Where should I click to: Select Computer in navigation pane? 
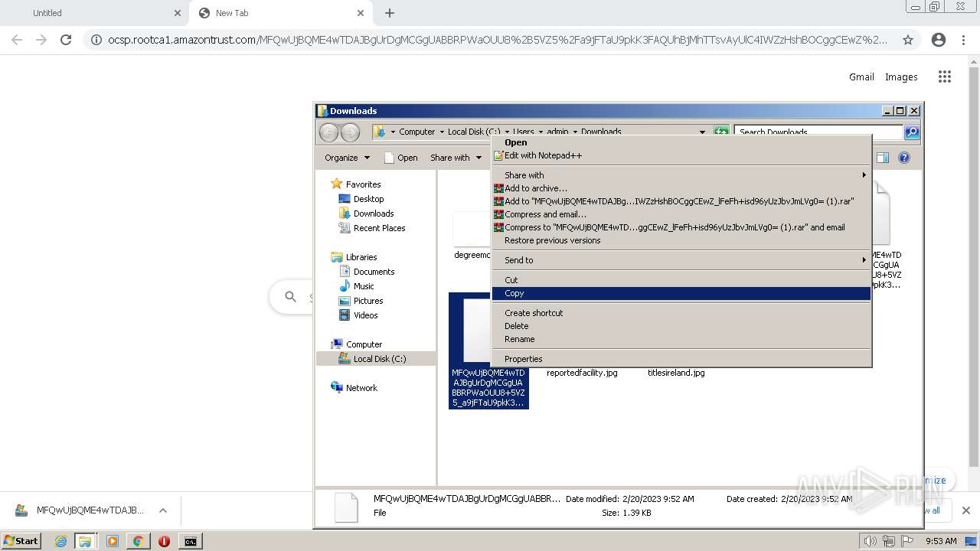[356, 344]
